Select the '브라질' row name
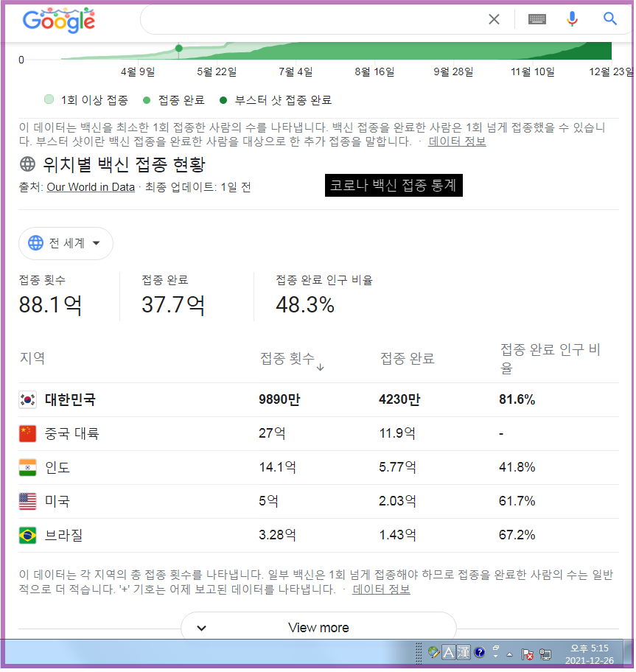The image size is (636, 672). coord(64,536)
